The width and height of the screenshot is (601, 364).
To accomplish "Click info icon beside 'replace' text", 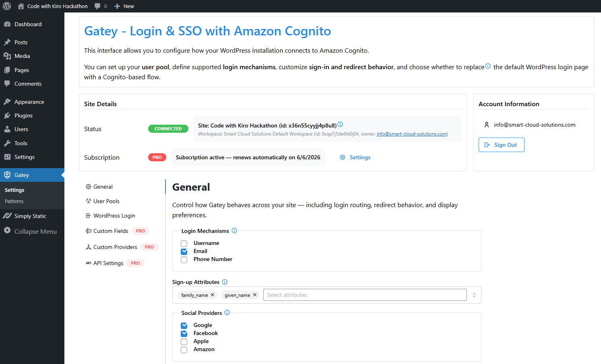I will pyautogui.click(x=488, y=66).
